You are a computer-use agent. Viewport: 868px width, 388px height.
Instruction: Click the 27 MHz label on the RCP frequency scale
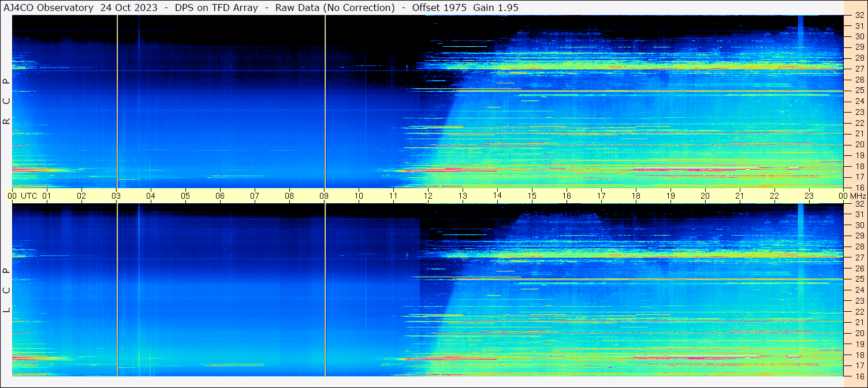859,69
